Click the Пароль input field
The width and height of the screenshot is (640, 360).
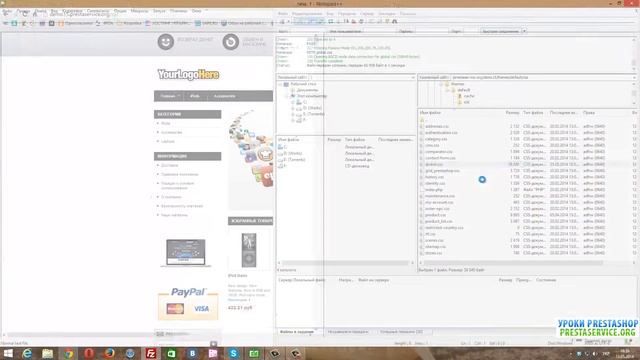pyautogui.click(x=431, y=31)
